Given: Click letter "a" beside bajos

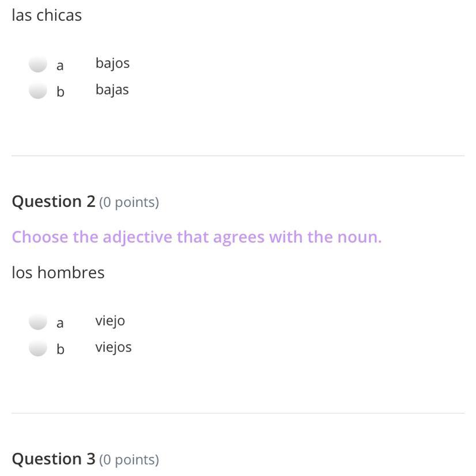Looking at the screenshot, I should (x=60, y=66).
